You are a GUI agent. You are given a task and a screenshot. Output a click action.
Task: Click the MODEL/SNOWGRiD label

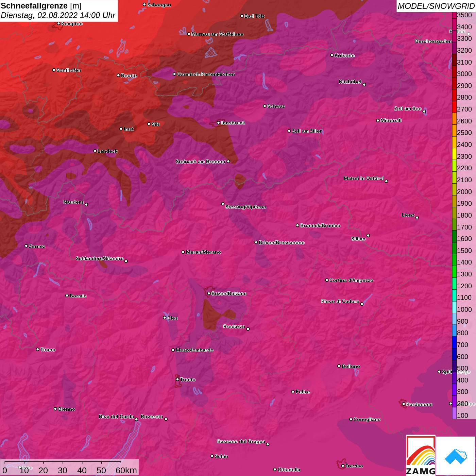(x=436, y=6)
